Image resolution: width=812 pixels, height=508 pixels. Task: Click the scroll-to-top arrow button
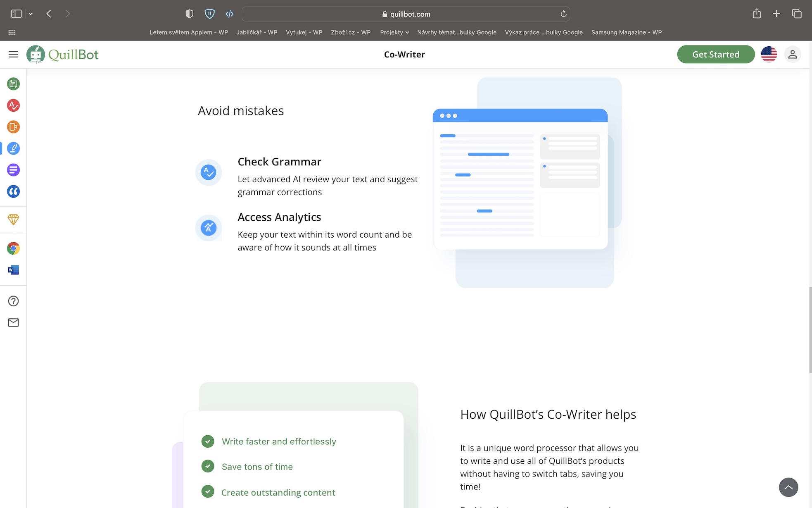pos(788,487)
